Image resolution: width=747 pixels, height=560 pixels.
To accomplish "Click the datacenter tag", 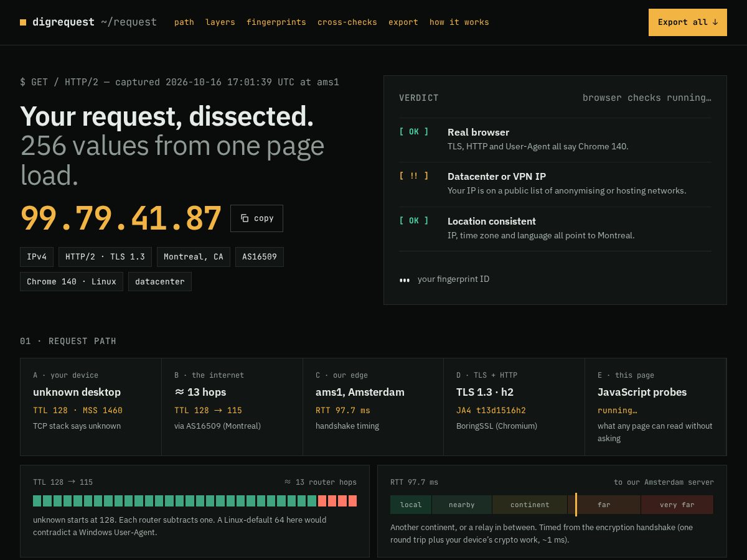I will pos(160,282).
